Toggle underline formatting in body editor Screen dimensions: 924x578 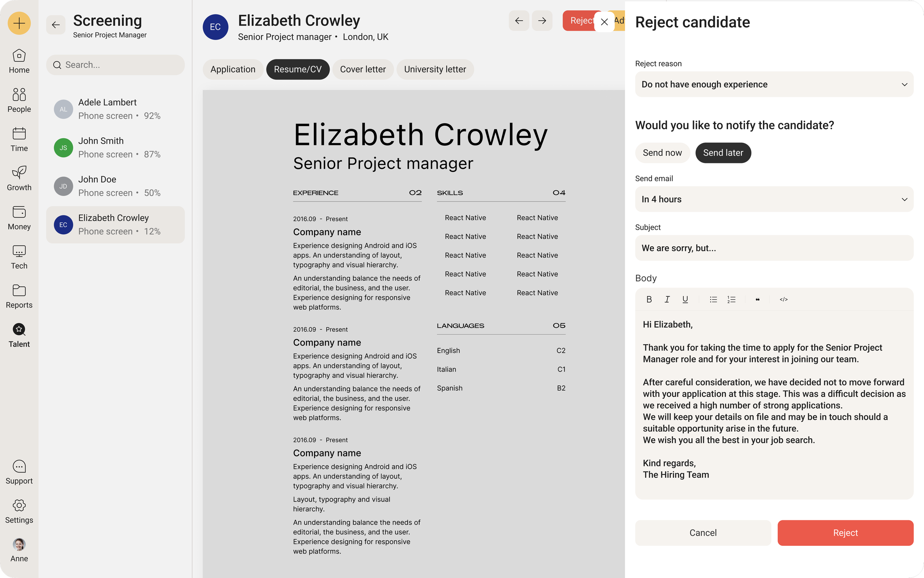coord(685,299)
